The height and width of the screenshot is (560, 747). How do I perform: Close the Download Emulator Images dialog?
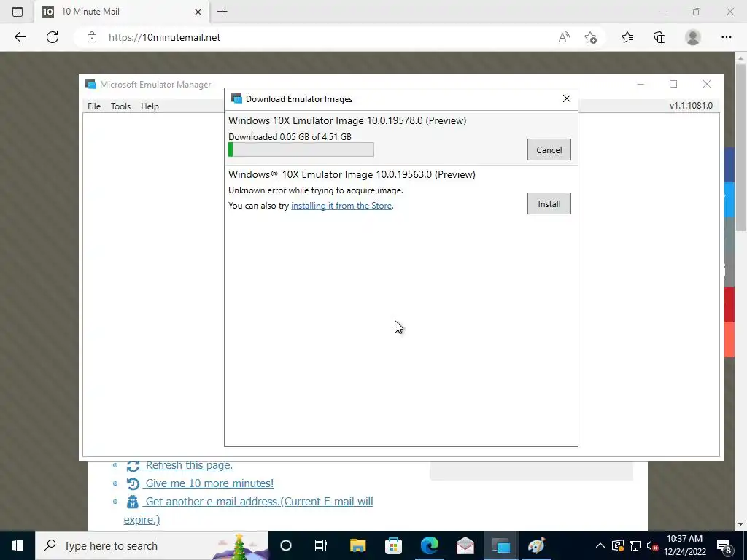tap(566, 98)
